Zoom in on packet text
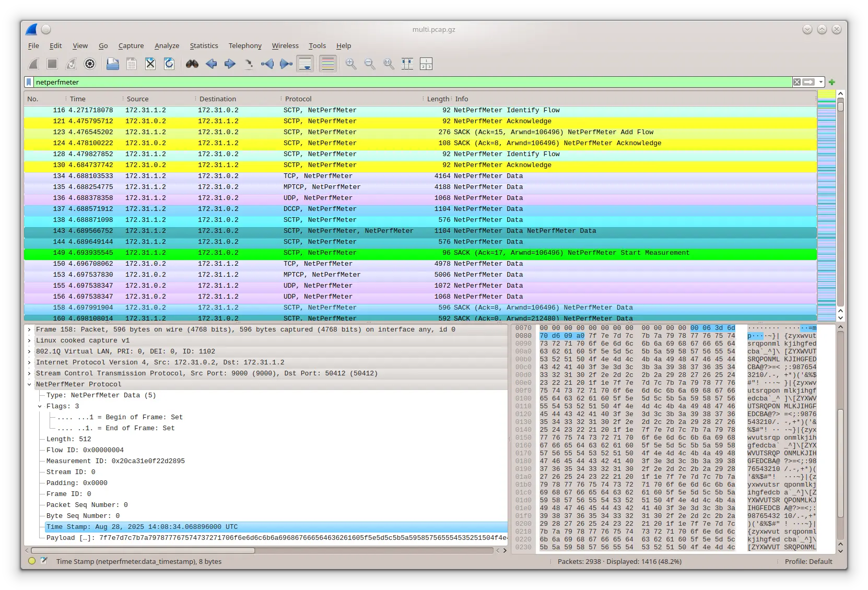This screenshot has height=590, width=868. point(351,64)
